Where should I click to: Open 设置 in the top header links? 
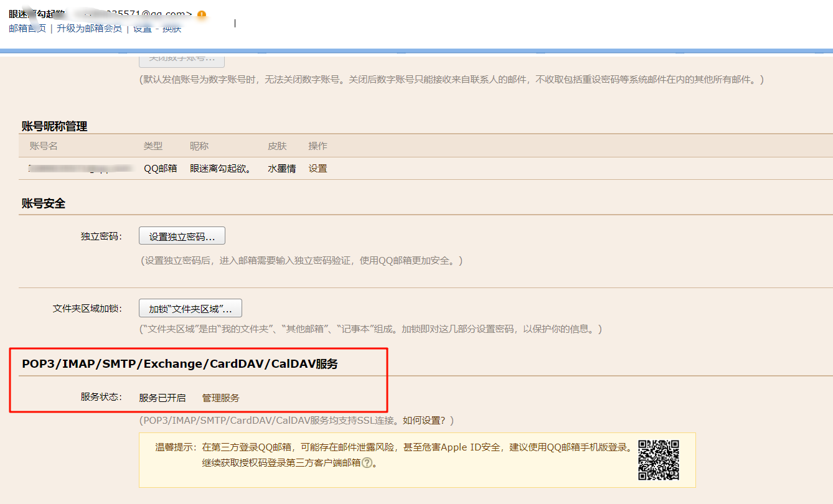click(143, 29)
